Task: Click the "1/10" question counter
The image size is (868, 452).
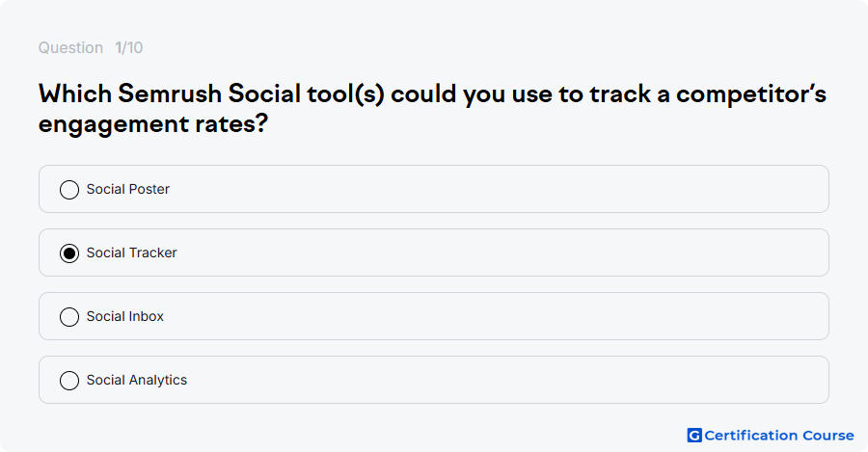Action: [129, 47]
